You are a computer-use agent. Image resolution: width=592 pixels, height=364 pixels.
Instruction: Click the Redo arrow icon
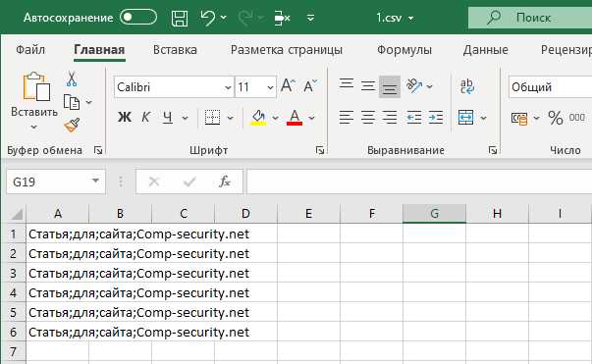click(x=245, y=18)
